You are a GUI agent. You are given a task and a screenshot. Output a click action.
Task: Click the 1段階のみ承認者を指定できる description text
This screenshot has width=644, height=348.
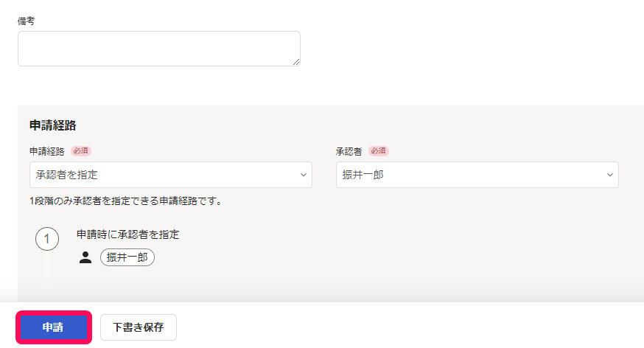[125, 201]
